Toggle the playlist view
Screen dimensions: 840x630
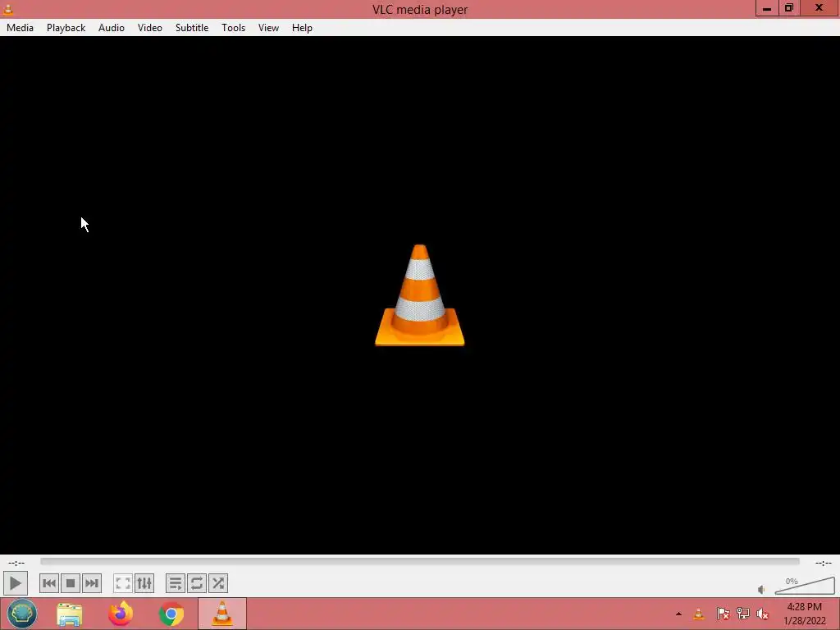pos(176,583)
